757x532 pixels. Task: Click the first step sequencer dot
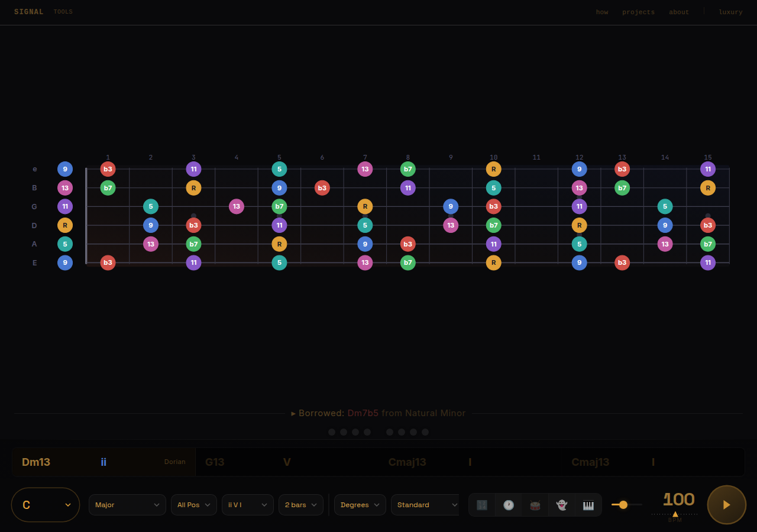[x=332, y=432]
